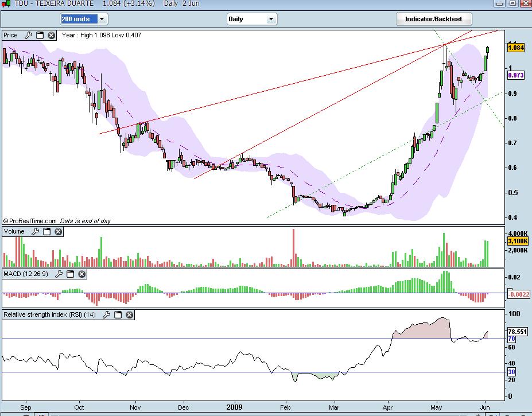This screenshot has width=532, height=416.
Task: Click the Dec label on time axis
Action: (x=183, y=407)
